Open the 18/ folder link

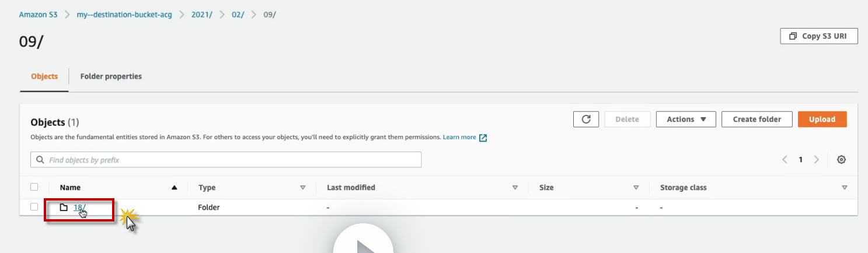[x=79, y=207]
